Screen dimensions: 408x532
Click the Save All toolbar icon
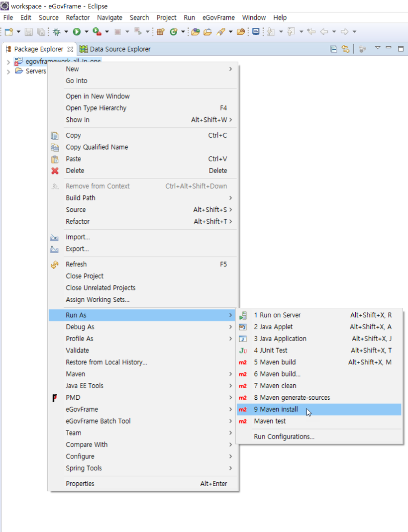(x=41, y=32)
